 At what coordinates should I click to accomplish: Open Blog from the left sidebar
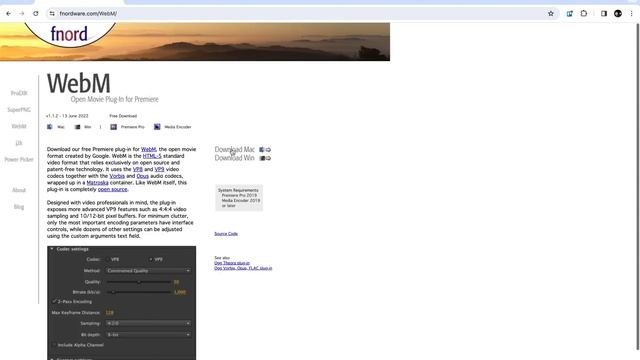pos(19,207)
